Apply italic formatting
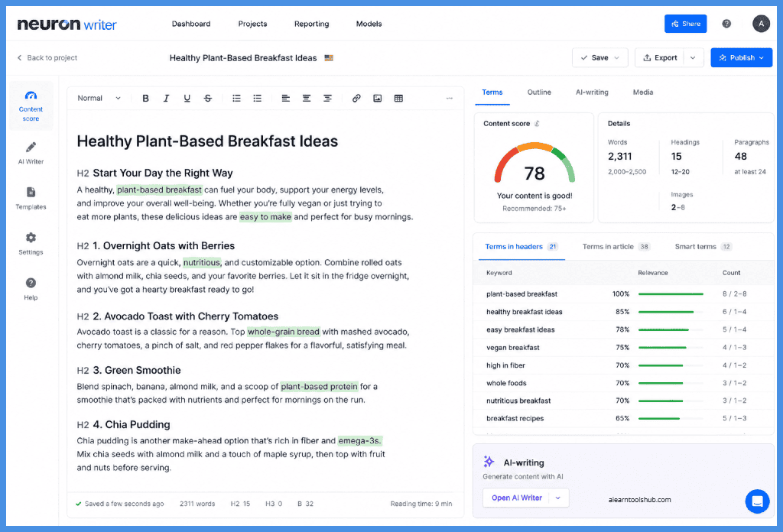 (x=166, y=99)
